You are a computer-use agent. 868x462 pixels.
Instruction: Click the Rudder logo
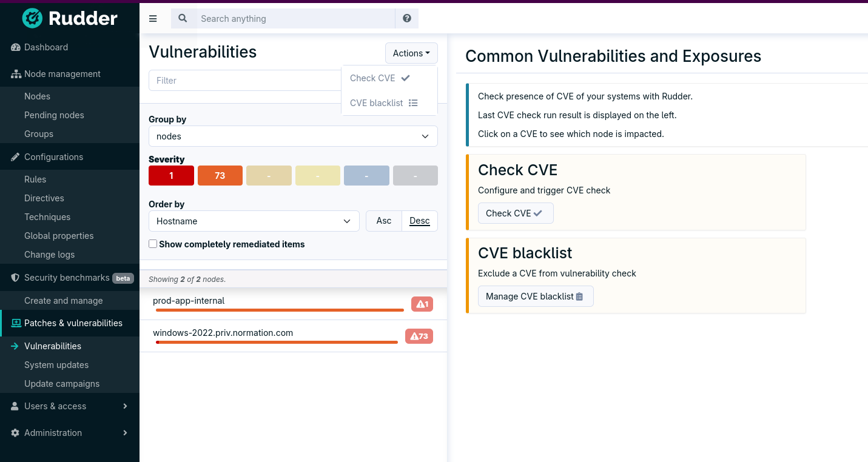coord(70,18)
